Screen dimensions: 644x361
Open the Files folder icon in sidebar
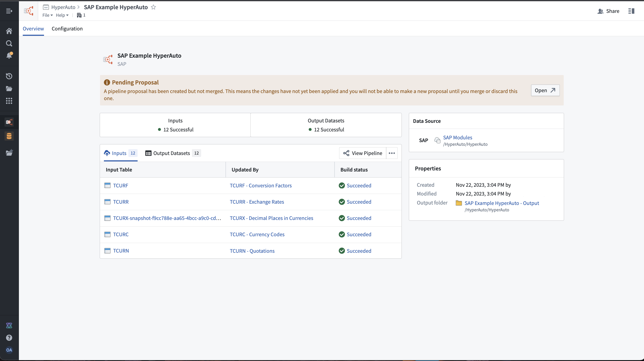tap(9, 89)
